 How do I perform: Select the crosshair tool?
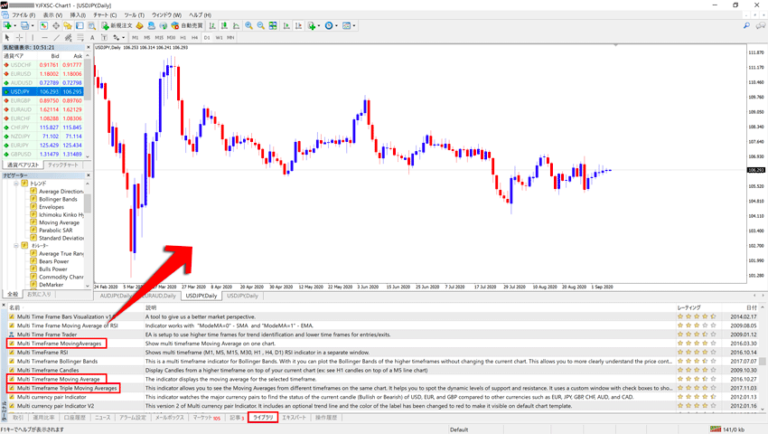coord(21,38)
